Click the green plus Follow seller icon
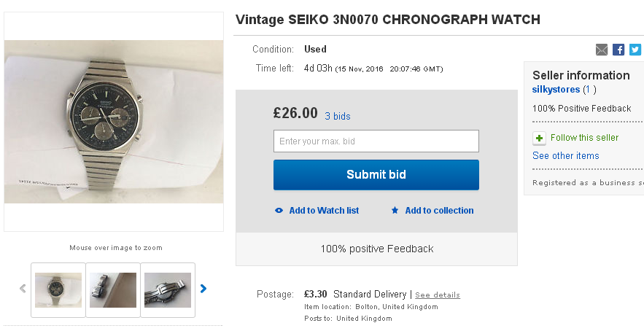Screen dimensions: 644x331 click(539, 138)
